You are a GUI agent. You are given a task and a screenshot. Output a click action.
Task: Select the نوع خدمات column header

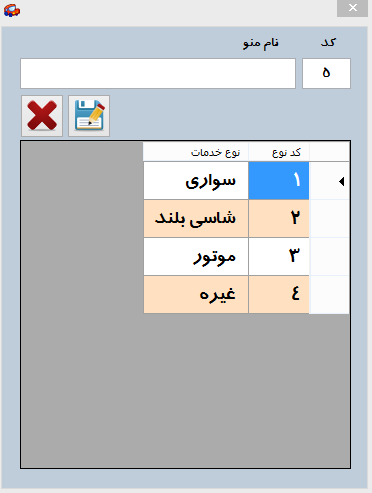(x=196, y=152)
